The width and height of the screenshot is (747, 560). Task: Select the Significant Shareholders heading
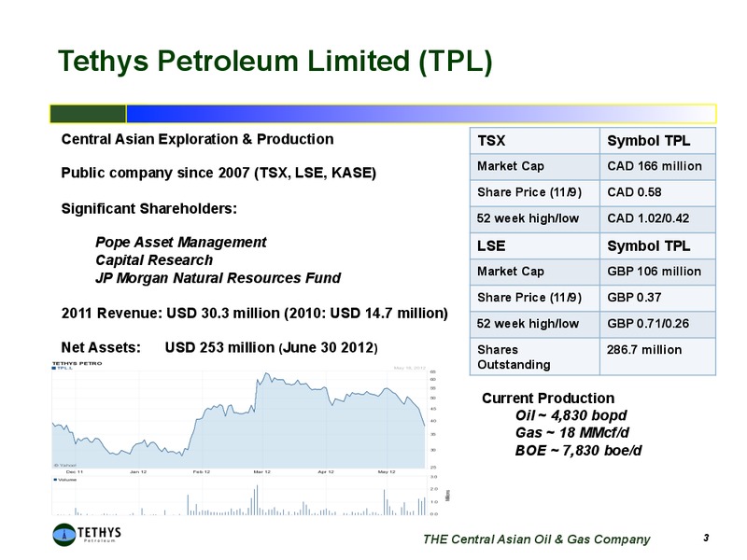(x=149, y=208)
